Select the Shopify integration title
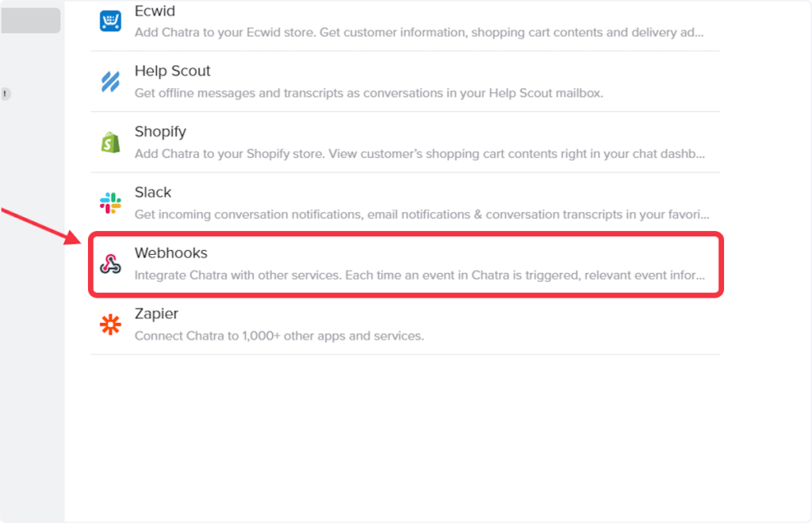The width and height of the screenshot is (812, 523). (x=160, y=132)
